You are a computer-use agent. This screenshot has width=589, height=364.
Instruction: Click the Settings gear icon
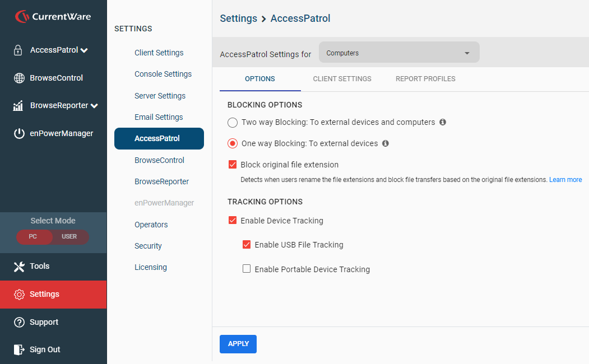click(x=19, y=295)
